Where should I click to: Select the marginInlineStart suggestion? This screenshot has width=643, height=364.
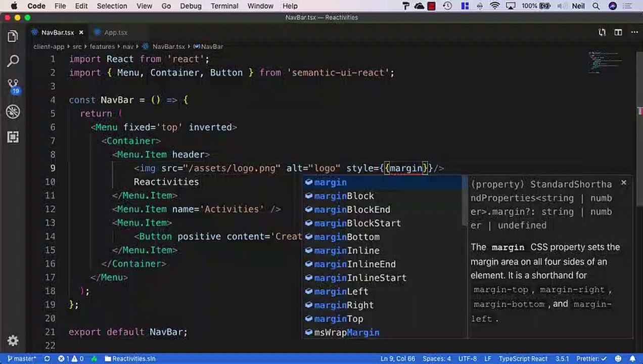click(382, 278)
